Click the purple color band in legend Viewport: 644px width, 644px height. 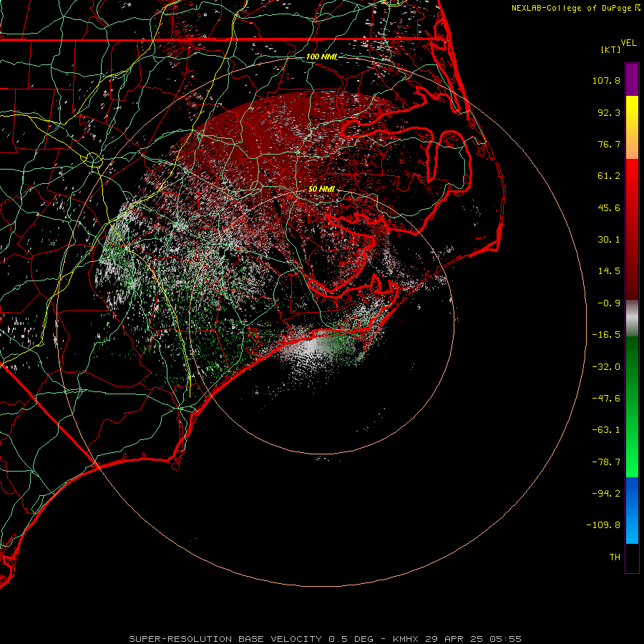click(632, 79)
